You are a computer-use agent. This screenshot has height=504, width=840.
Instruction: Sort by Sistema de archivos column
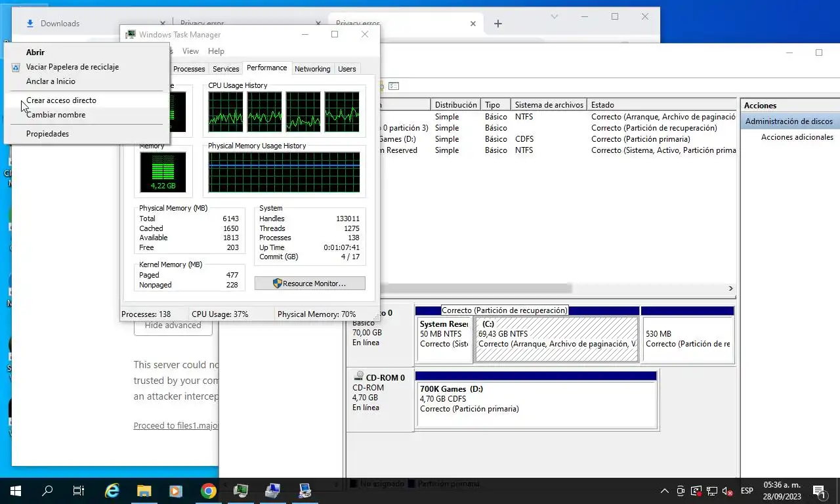click(x=549, y=105)
